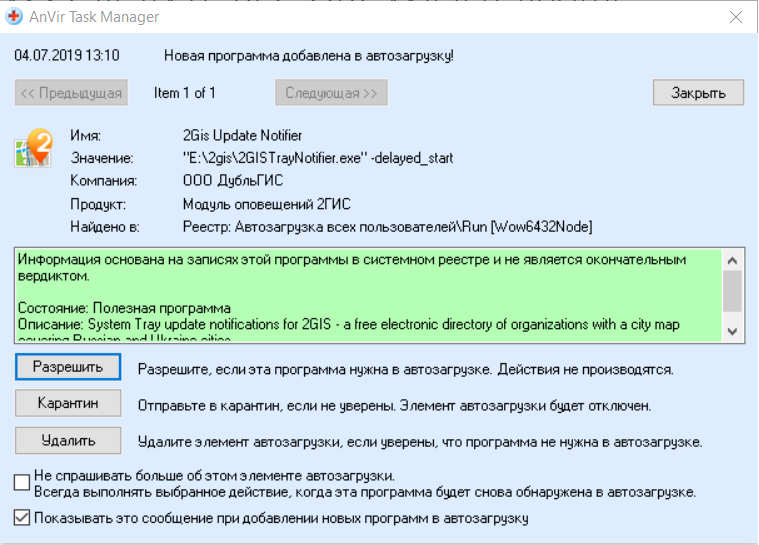Allow the program with Разрешить
The image size is (759, 545).
click(68, 367)
